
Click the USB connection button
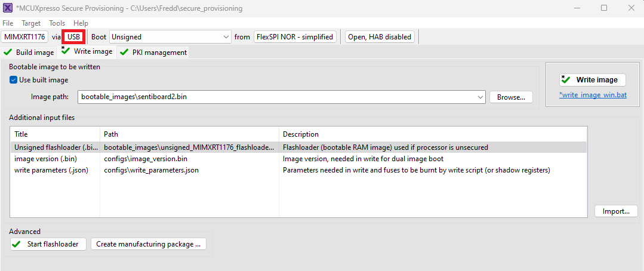(x=74, y=37)
